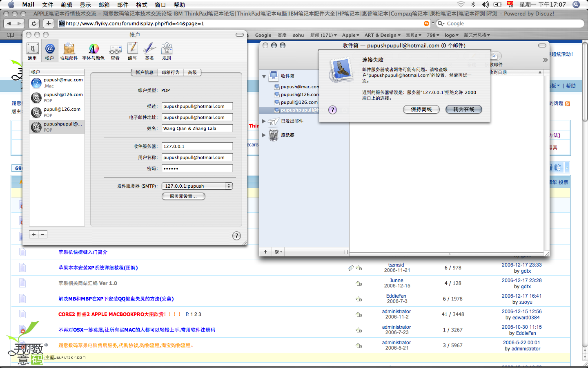This screenshot has height=368, width=588.
Task: Click the add mailbox plus button in Mail window
Action: click(x=265, y=252)
